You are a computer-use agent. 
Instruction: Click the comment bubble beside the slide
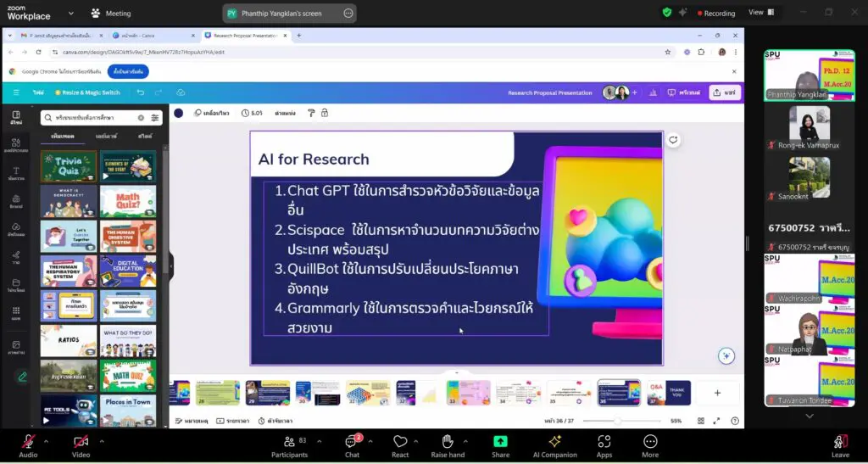point(673,140)
